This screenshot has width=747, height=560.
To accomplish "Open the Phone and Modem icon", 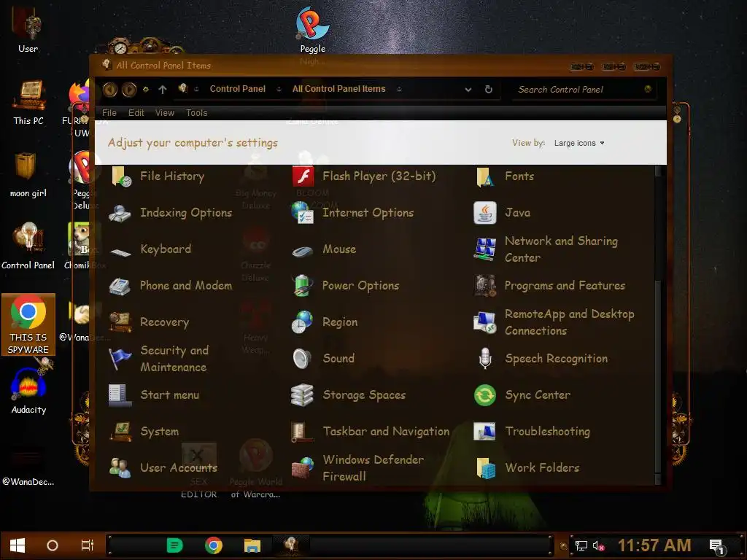I will click(120, 286).
